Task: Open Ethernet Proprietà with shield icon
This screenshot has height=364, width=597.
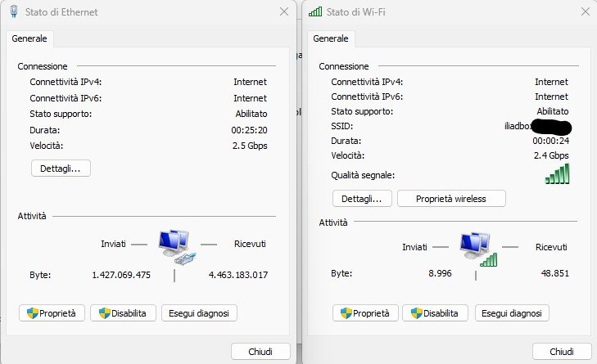Action: tap(52, 313)
